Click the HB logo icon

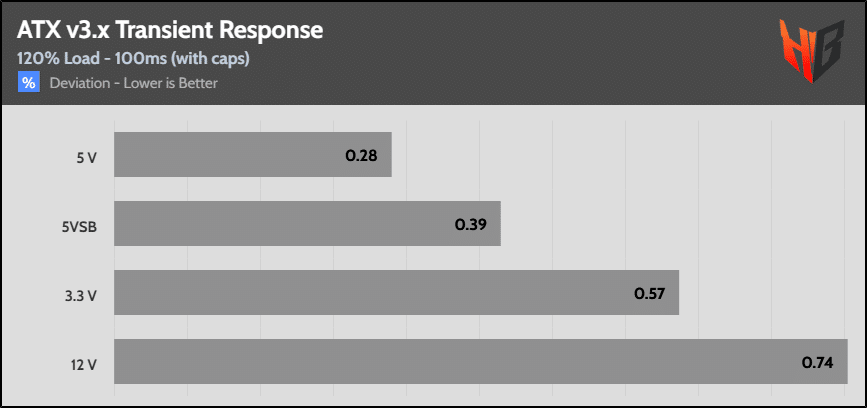tap(812, 50)
